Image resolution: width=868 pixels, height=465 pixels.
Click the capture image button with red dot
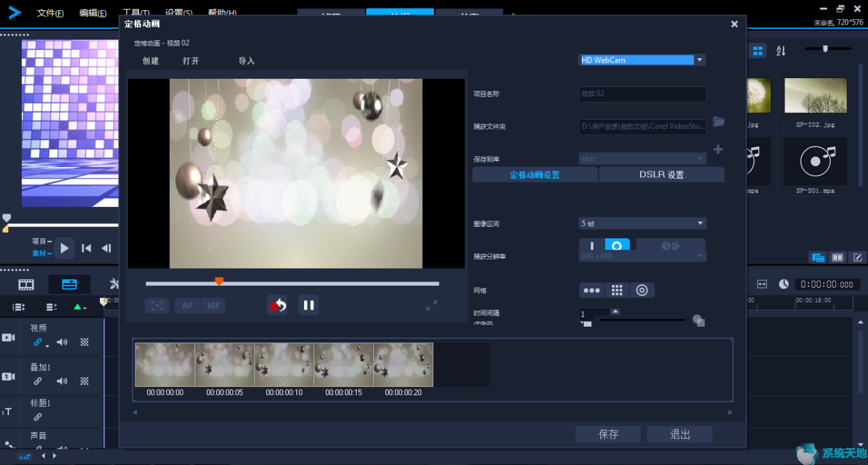point(277,305)
